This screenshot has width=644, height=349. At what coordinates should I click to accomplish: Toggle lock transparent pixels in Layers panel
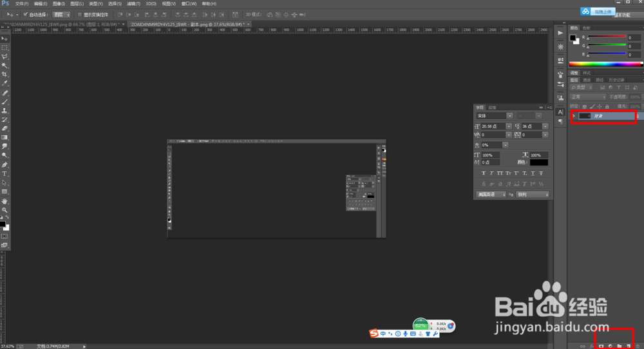(x=585, y=106)
